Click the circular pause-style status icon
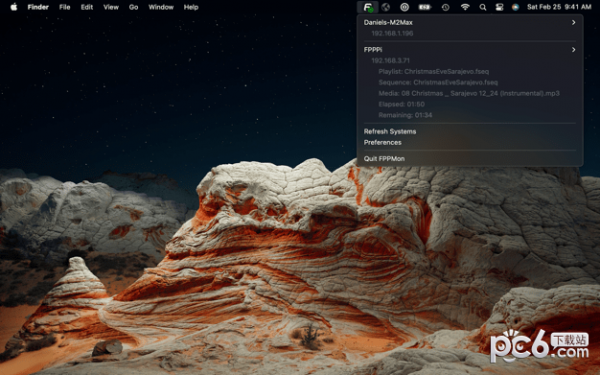This screenshot has height=375, width=600. (x=404, y=7)
